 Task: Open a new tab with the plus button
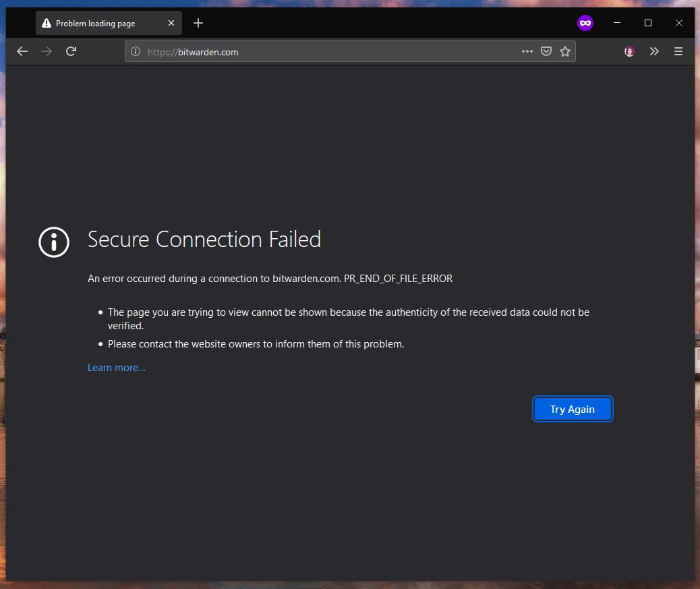coord(198,22)
